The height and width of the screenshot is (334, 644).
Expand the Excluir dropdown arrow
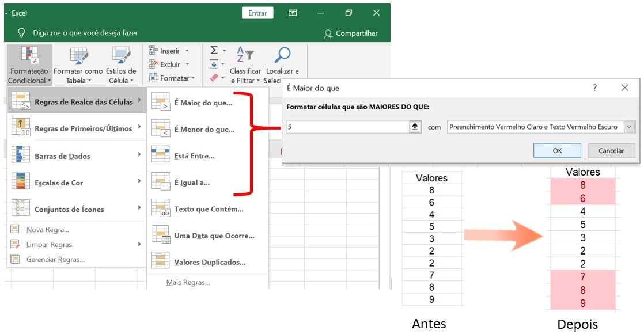point(187,64)
